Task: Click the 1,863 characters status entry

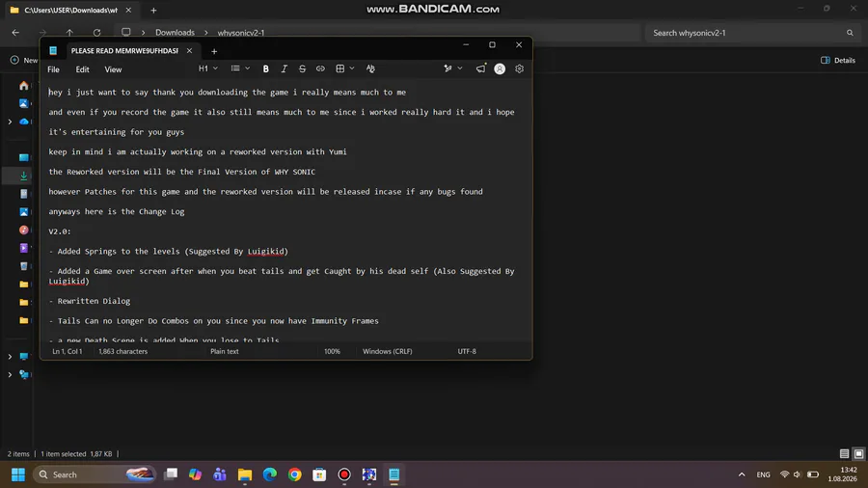Action: coord(122,351)
